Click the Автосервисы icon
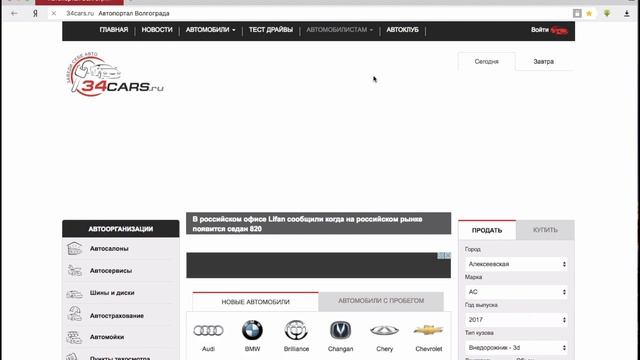This screenshot has height=360, width=640. pyautogui.click(x=74, y=270)
